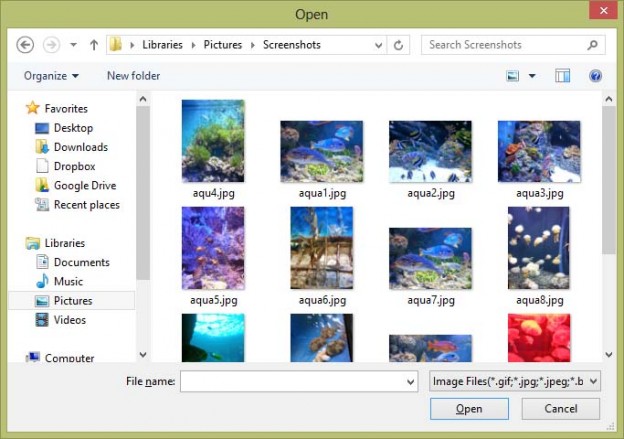Refresh the Screenshots folder view
The width and height of the screenshot is (624, 439).
399,45
